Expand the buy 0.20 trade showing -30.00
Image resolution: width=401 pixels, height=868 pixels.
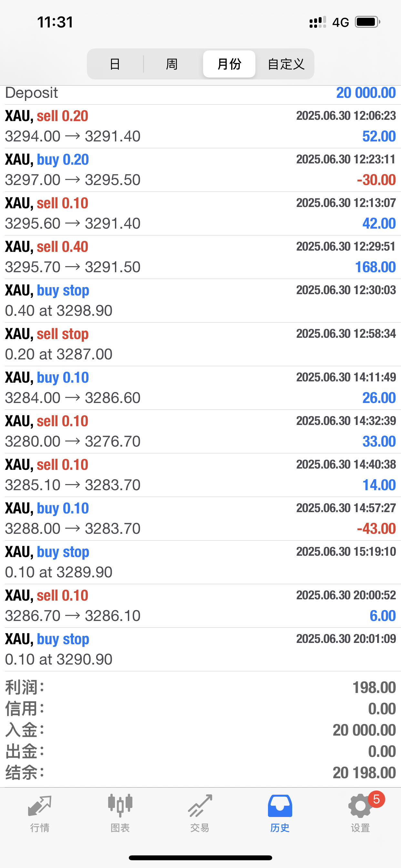tap(200, 170)
